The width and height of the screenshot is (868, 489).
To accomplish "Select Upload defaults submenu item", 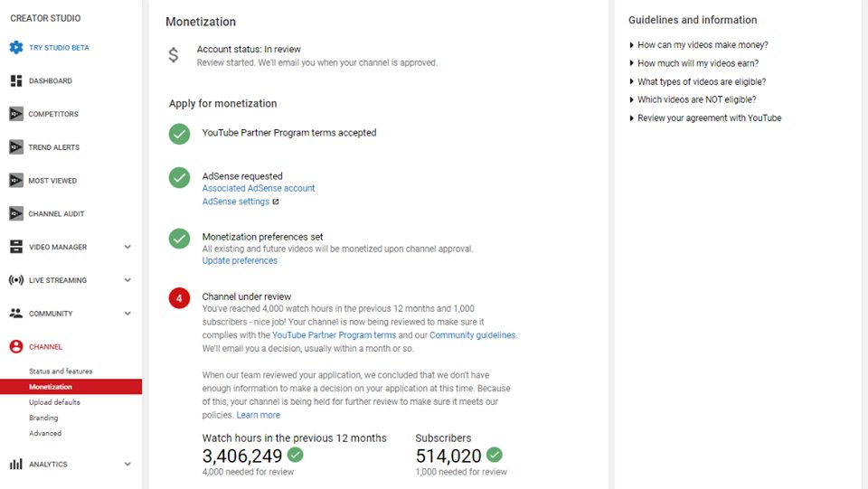I will click(x=54, y=402).
